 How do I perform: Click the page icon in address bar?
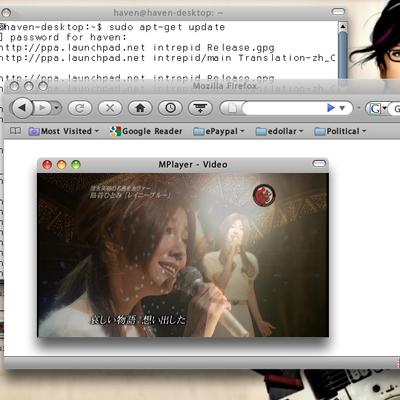pyautogui.click(x=232, y=108)
